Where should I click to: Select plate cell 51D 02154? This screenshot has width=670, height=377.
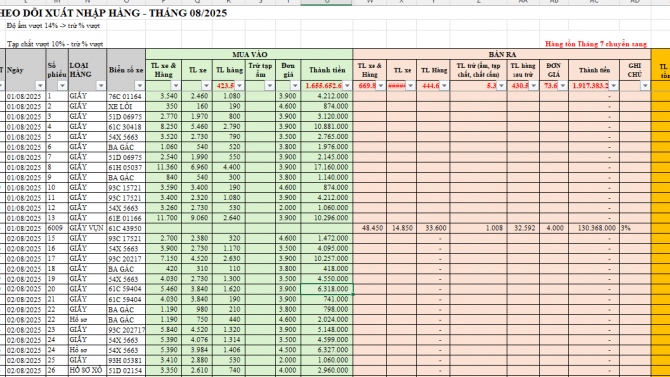pyautogui.click(x=126, y=370)
